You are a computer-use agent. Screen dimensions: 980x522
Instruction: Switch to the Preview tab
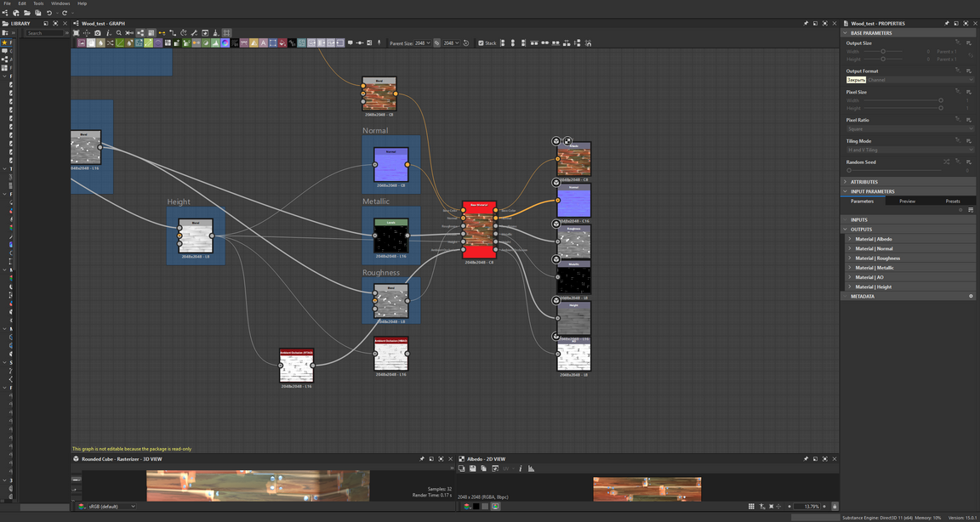(907, 201)
